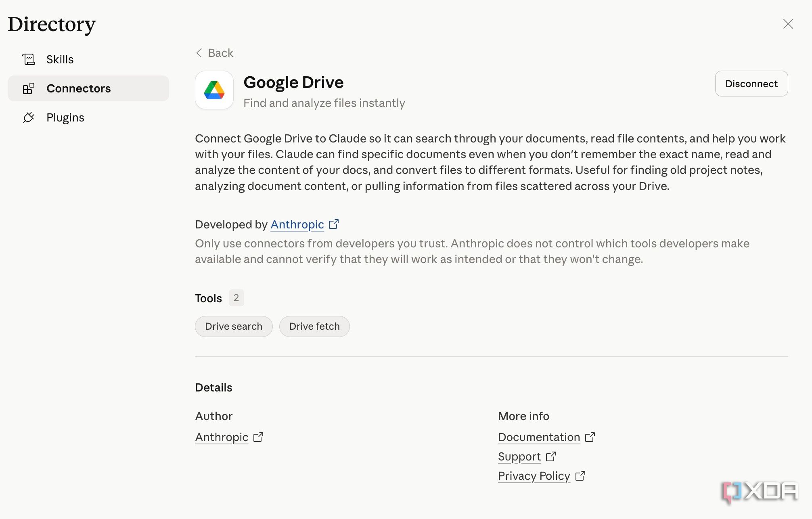Open Plugins in the sidebar
The image size is (812, 519).
(88, 117)
